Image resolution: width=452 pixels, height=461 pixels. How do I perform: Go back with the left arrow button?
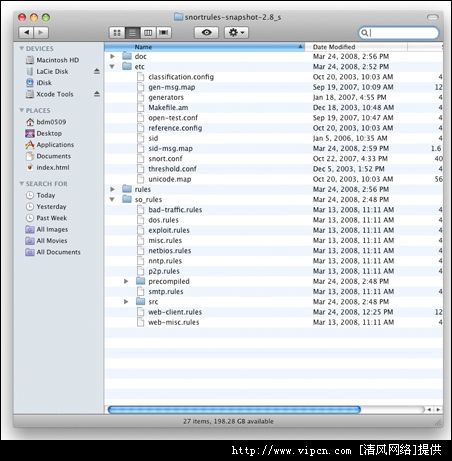[26, 32]
